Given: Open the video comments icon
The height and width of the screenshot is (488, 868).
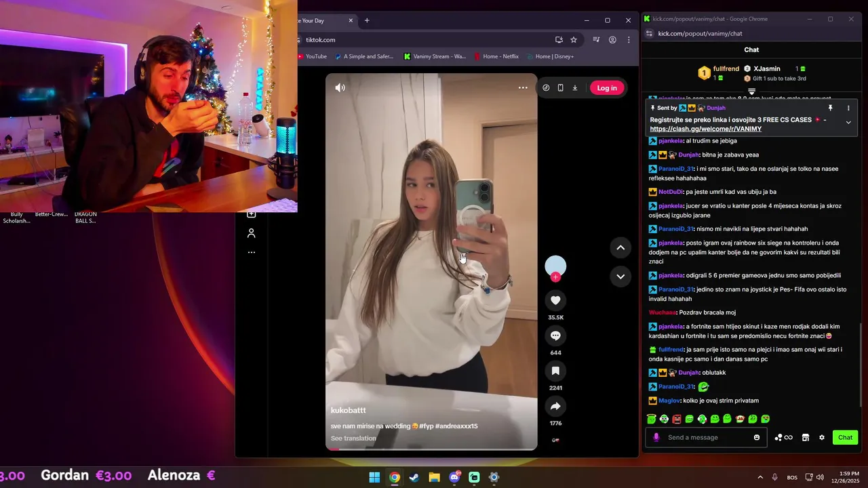Looking at the screenshot, I should (x=555, y=335).
